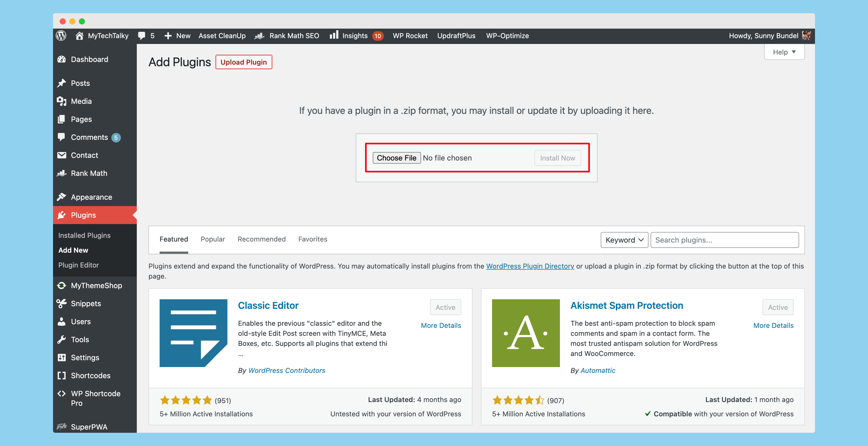Click the MyTechTalky site name

click(108, 36)
